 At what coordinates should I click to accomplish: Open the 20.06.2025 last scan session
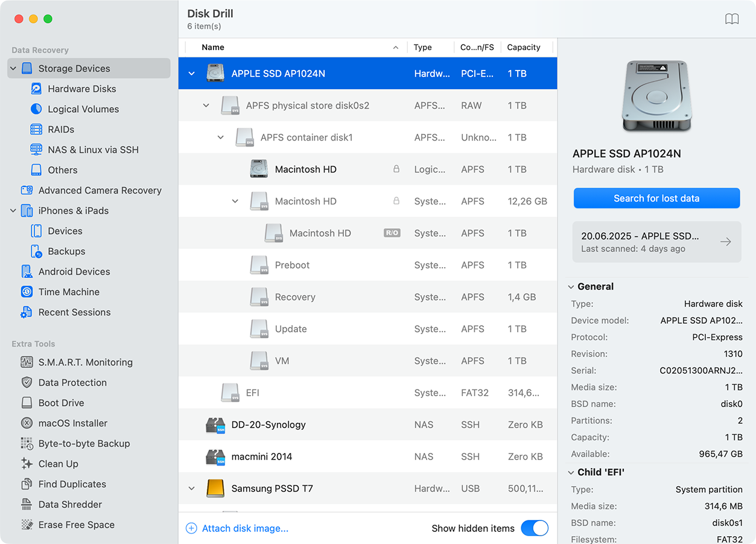click(x=656, y=242)
